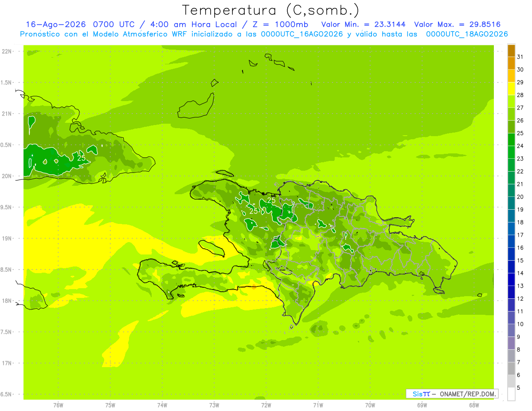Click the yellow 28 degree colorbar swatch

click(x=511, y=89)
